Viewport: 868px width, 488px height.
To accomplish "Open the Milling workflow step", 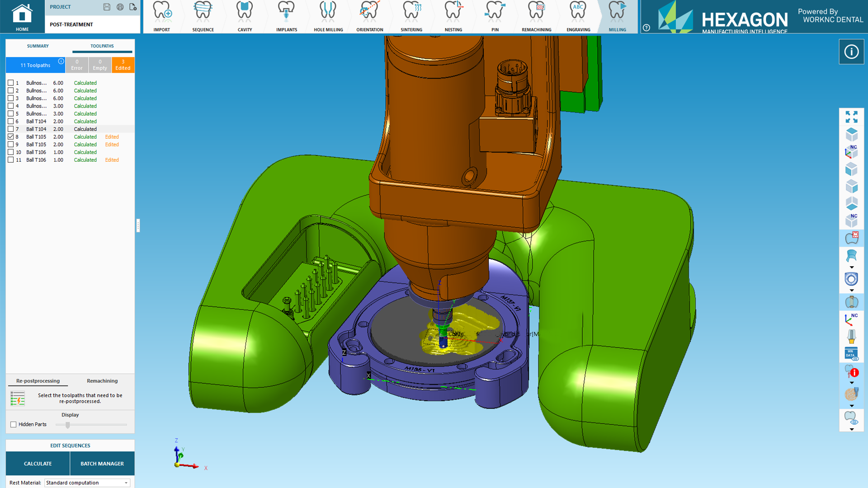I will pyautogui.click(x=618, y=16).
